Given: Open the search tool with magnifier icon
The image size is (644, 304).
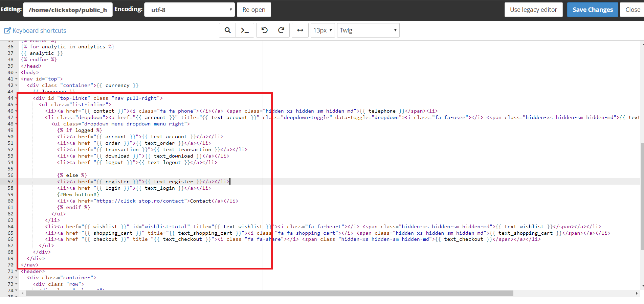Looking at the screenshot, I should [227, 30].
